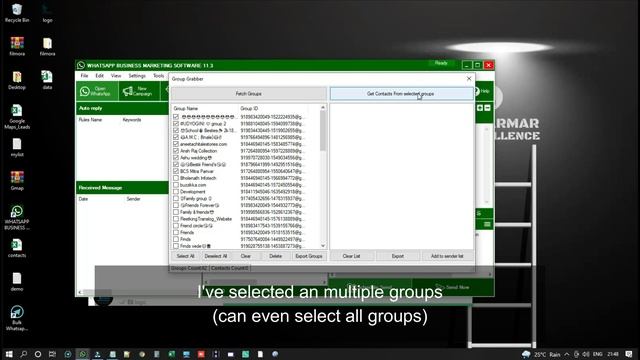Screen dimensions: 640x360
Task: Check the buzzikka.com group checkbox
Action: (176, 185)
